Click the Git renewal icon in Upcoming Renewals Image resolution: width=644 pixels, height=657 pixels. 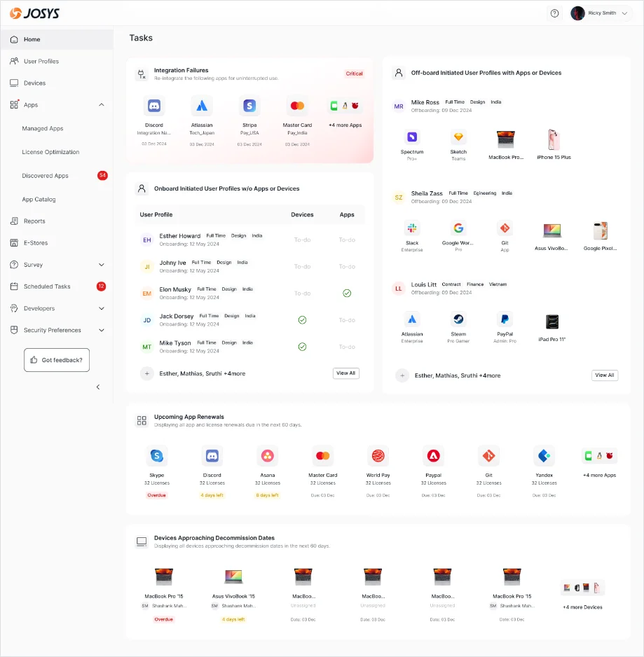[x=489, y=456]
